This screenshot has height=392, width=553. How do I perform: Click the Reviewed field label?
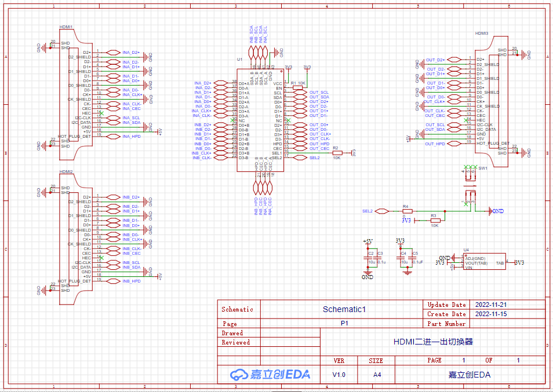coord(235,342)
